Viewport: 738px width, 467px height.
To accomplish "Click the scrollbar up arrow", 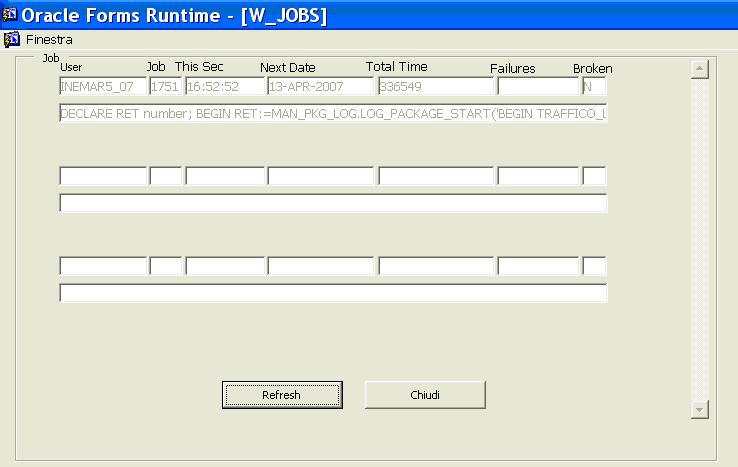I will 700,69.
